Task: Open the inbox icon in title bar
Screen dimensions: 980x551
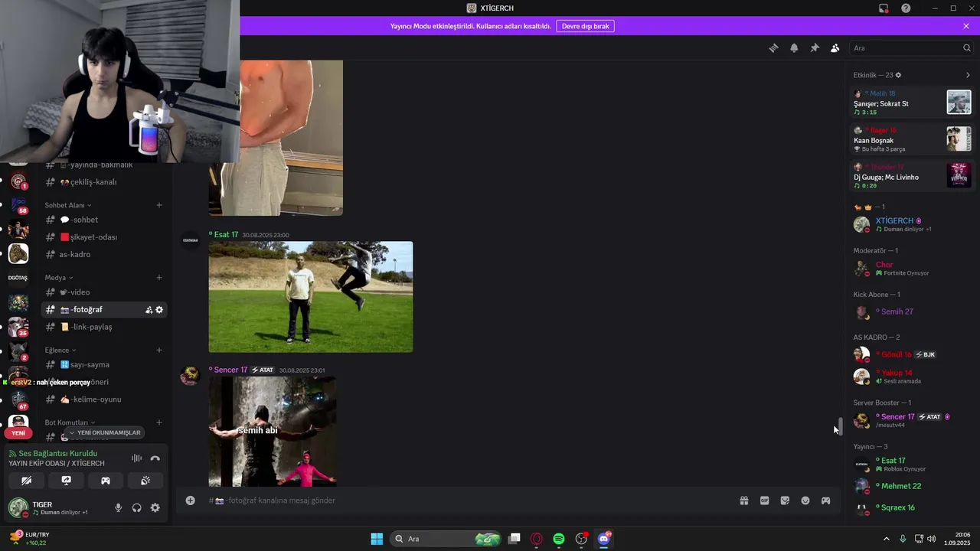Action: (884, 8)
